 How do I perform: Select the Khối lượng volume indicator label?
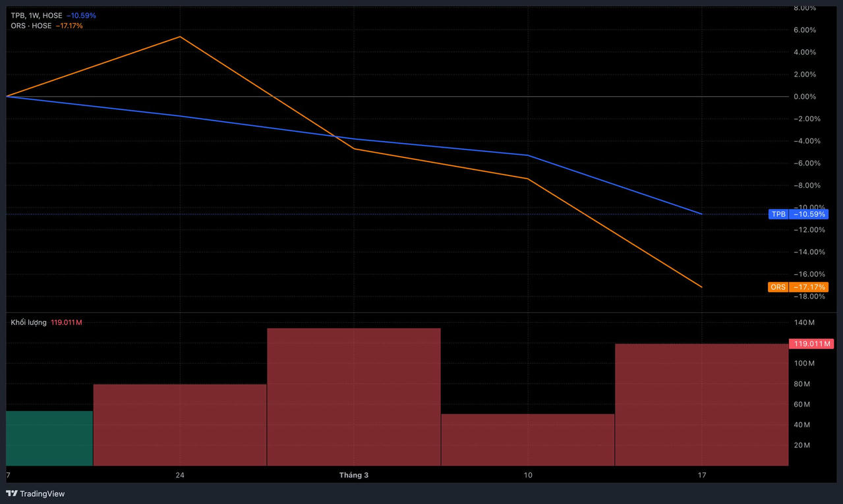click(28, 322)
